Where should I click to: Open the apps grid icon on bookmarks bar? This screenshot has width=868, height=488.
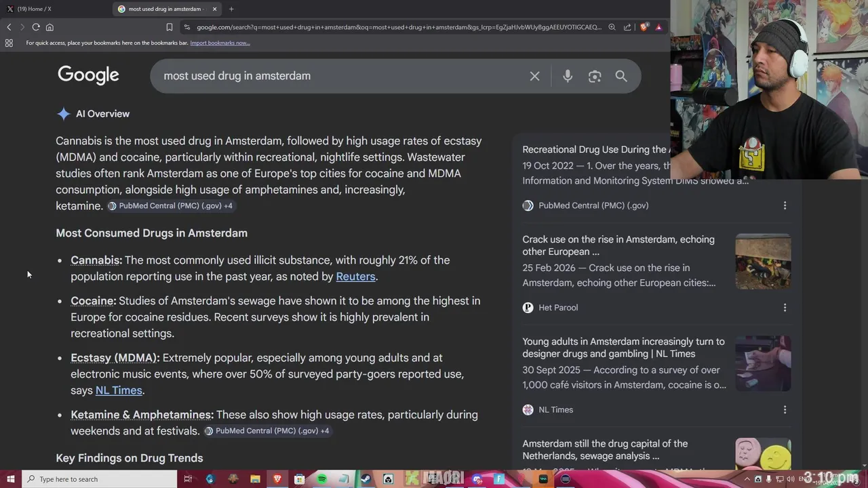tap(9, 43)
